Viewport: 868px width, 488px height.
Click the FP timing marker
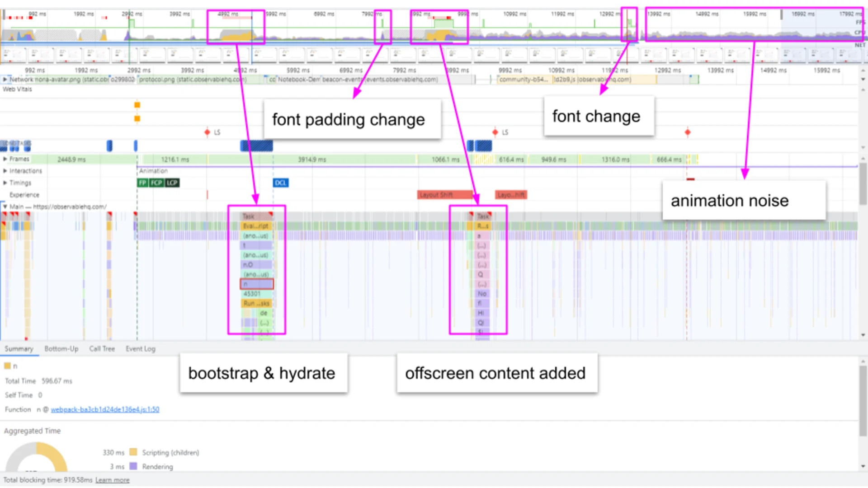(142, 183)
